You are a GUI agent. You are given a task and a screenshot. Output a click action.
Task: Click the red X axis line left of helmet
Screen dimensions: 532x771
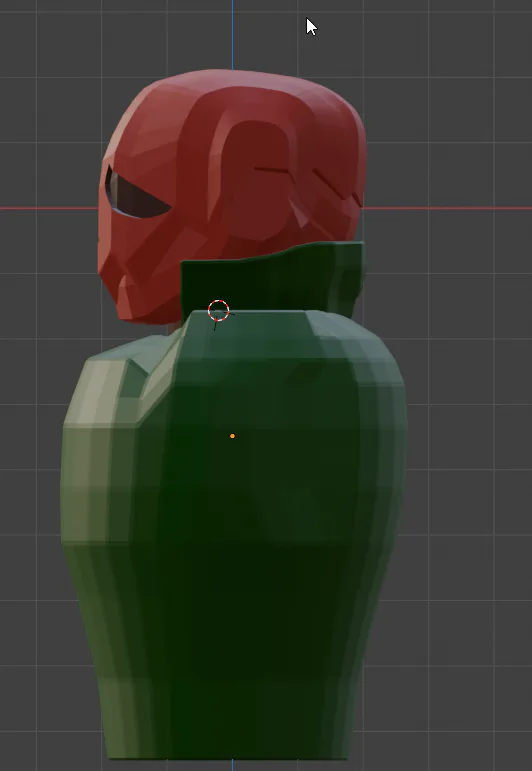(x=49, y=208)
